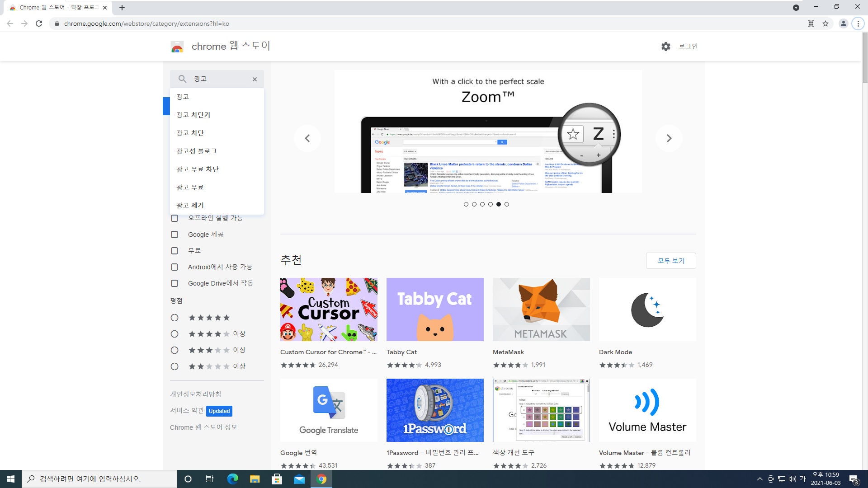868x488 pixels.
Task: Open the MetaMask extension thumbnail
Action: tap(541, 310)
